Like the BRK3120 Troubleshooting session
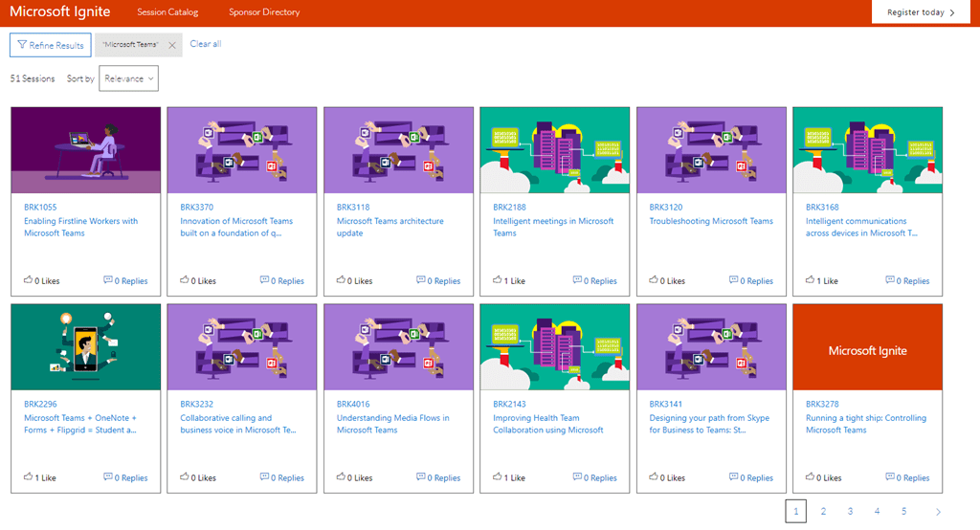Viewport: 980px width, 530px height. point(666,280)
